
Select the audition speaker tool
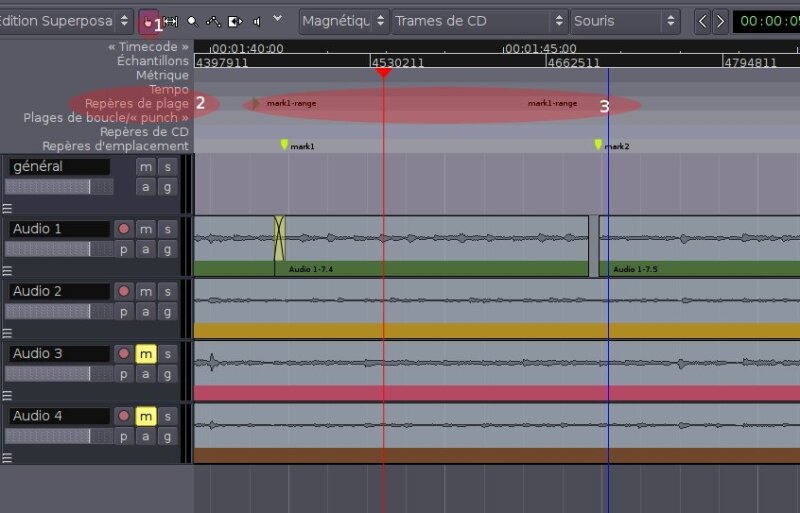257,20
